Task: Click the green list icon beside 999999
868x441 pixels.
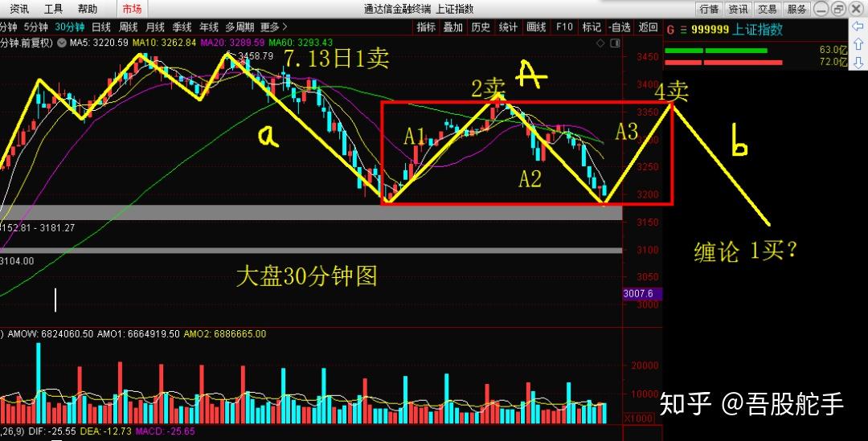Action: click(683, 30)
